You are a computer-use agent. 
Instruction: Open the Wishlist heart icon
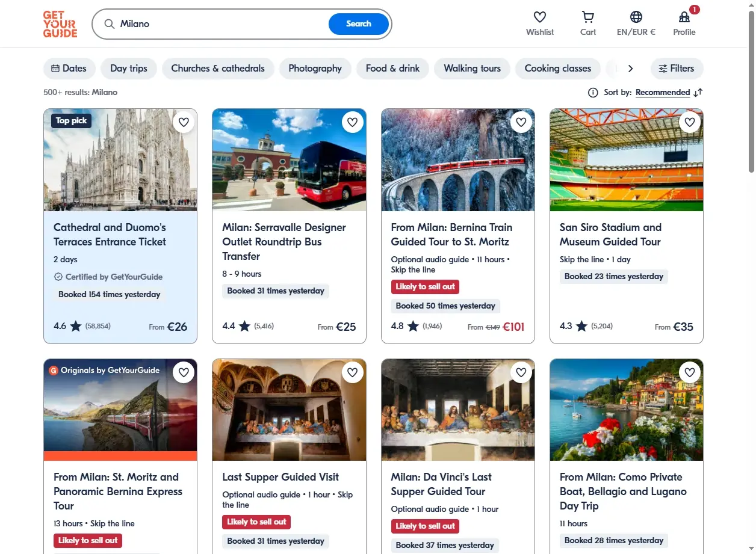(540, 17)
